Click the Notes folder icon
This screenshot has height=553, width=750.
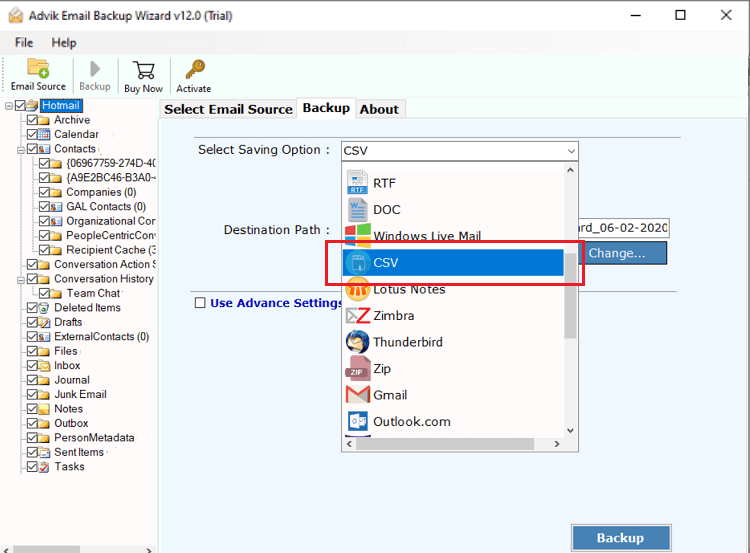(x=44, y=409)
